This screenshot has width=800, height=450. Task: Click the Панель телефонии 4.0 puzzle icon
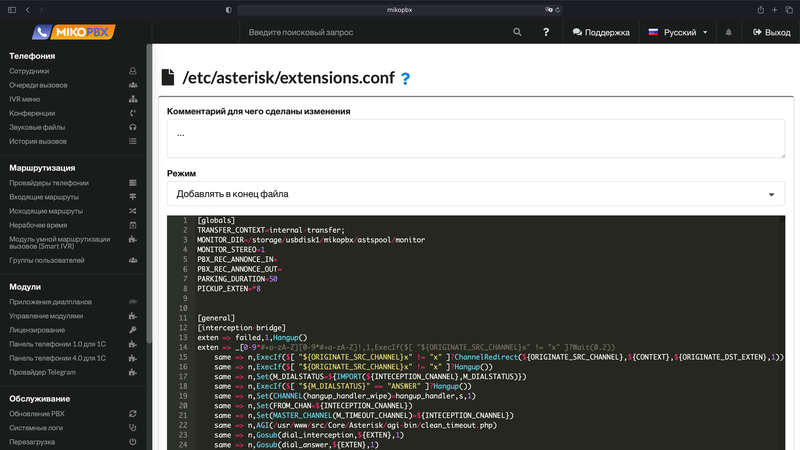133,358
